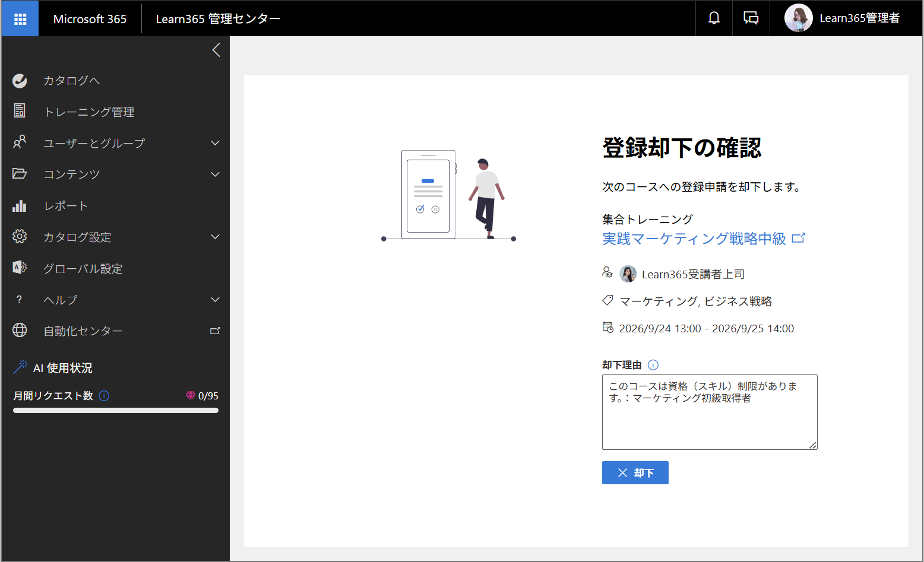Click the Microsoft 365 header label
Screen dimensions: 924x562
90,19
